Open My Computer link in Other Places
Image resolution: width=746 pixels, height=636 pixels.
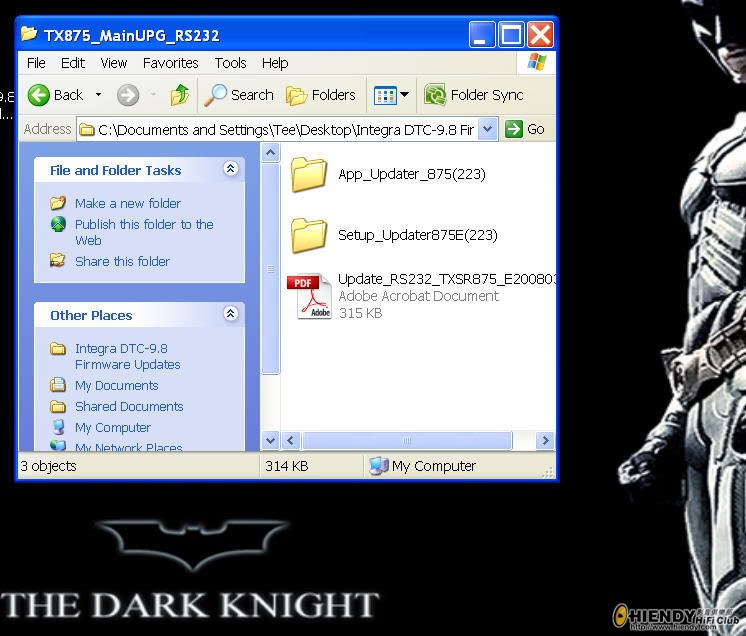pos(113,427)
